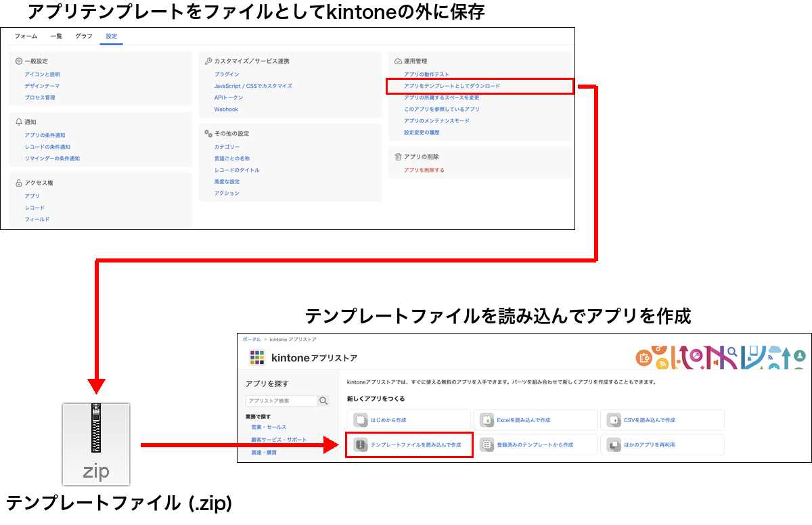The image size is (812, 525).
Task: Click Excelを読み込んで作成 button
Action: tap(535, 420)
